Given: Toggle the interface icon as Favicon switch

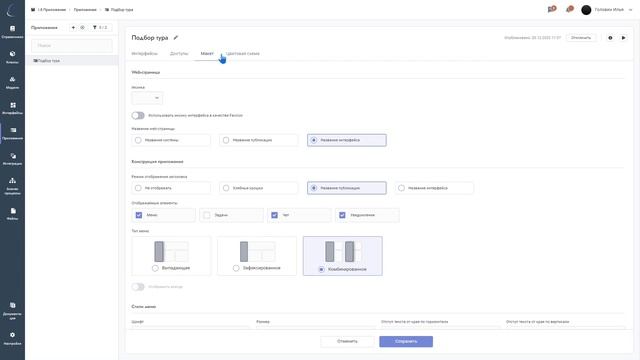Looking at the screenshot, I should pos(138,116).
